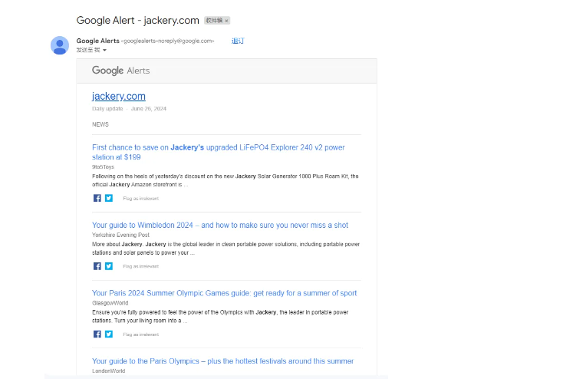The height and width of the screenshot is (392, 586).
Task: Share the GlasgowWorld article on Twitter
Action: [x=109, y=334]
